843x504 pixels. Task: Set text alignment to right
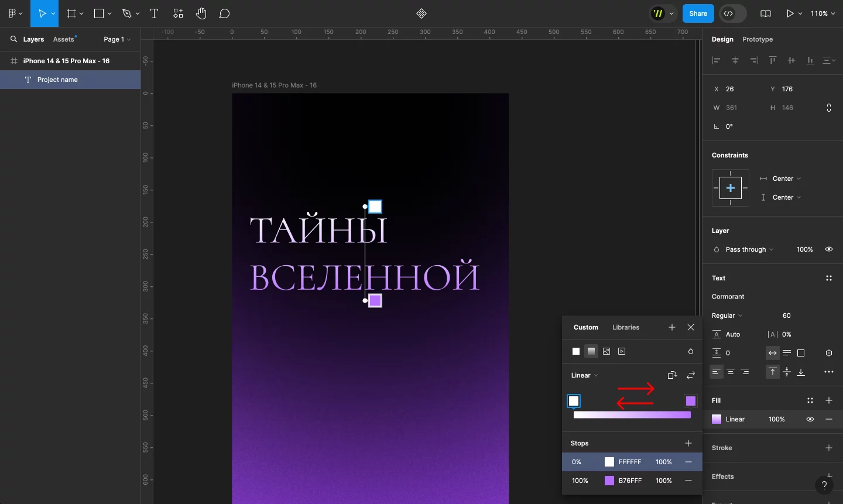click(745, 372)
